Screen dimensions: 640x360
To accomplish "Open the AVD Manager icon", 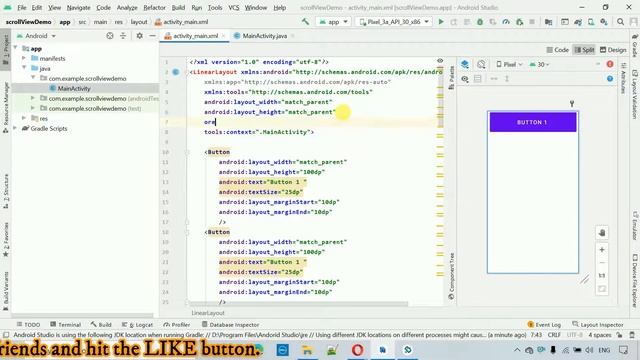I will coord(591,22).
